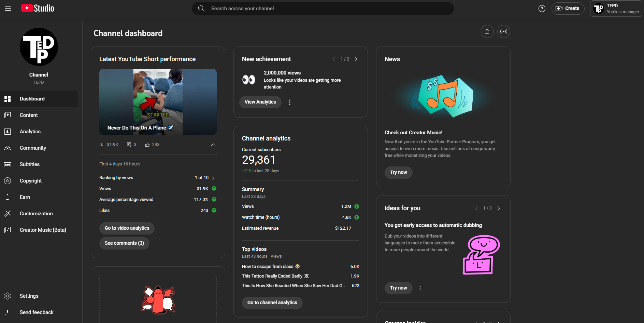The height and width of the screenshot is (323, 644).
Task: Open the TEPD channel avatar in sidebar
Action: coord(39,47)
